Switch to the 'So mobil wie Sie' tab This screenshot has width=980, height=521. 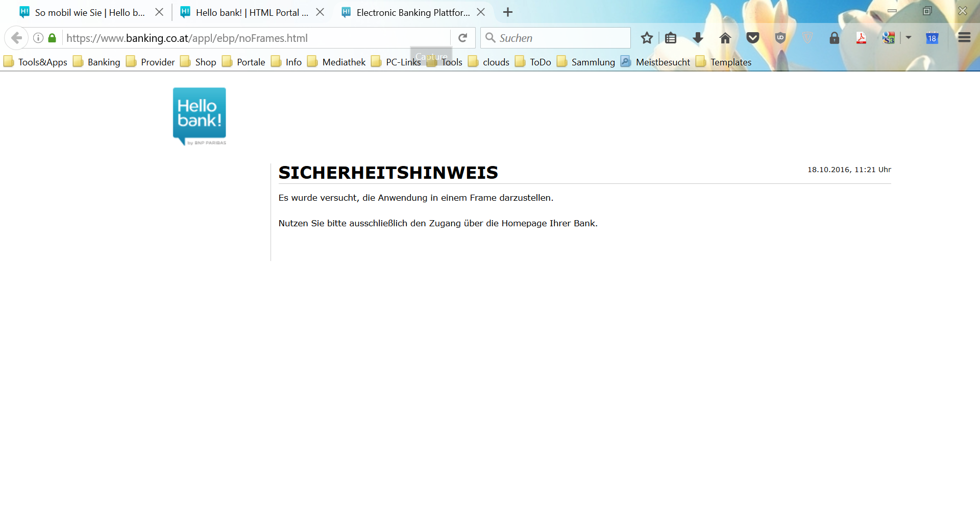(x=89, y=12)
